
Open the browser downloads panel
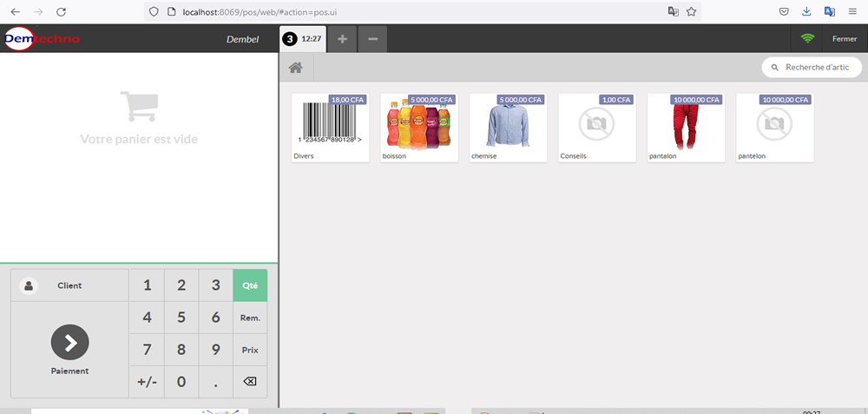pos(806,12)
